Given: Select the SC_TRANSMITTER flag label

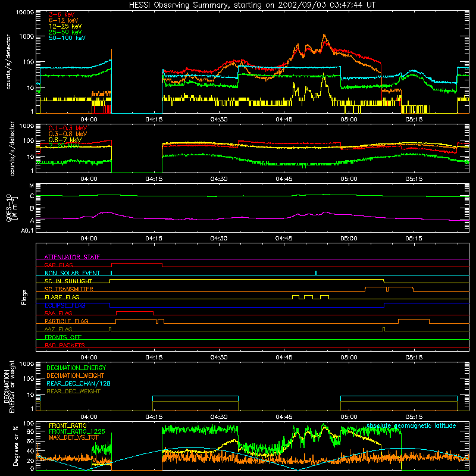Looking at the screenshot, I should (x=69, y=289).
